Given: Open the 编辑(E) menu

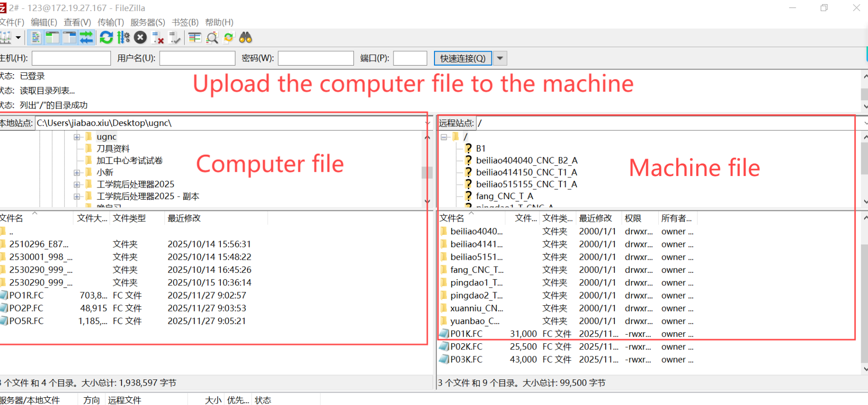Looking at the screenshot, I should tap(44, 22).
